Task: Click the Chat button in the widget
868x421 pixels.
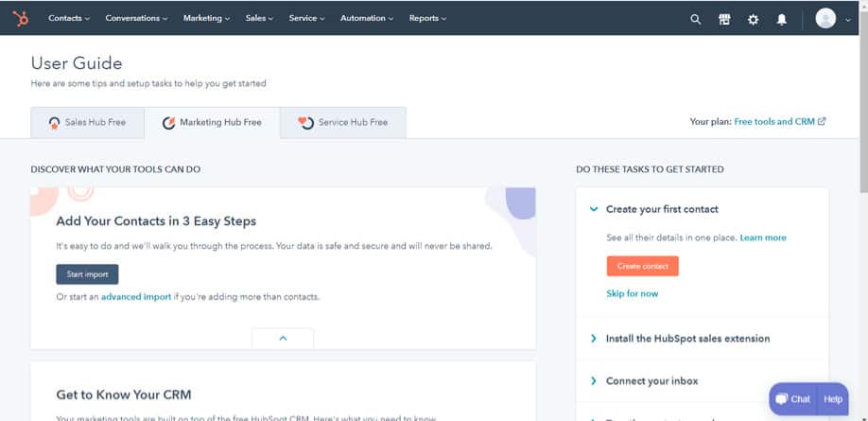Action: click(x=793, y=399)
